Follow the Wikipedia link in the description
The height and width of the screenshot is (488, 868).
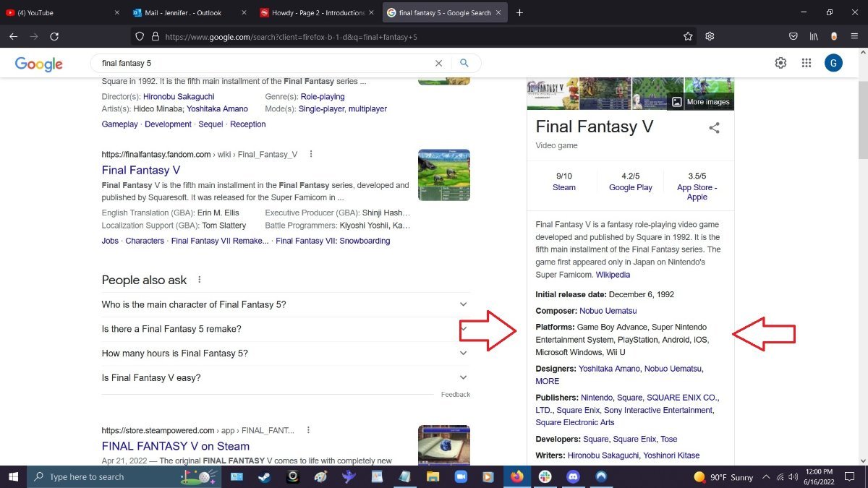click(x=613, y=275)
